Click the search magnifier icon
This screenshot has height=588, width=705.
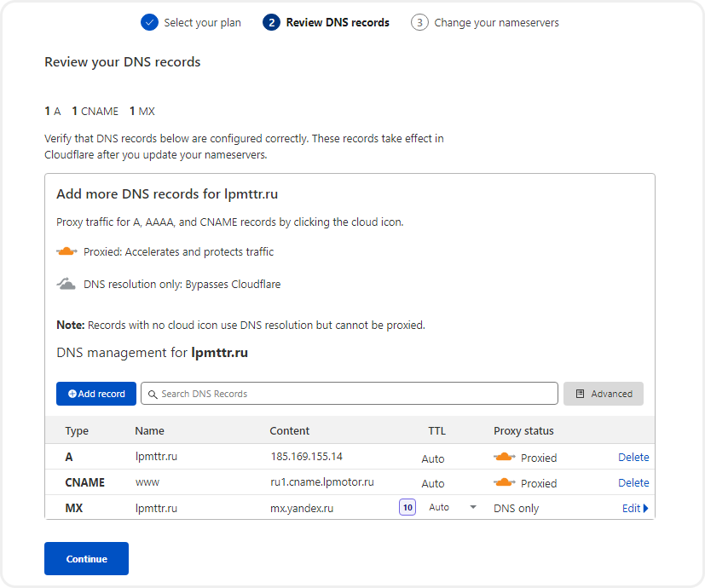tap(153, 394)
